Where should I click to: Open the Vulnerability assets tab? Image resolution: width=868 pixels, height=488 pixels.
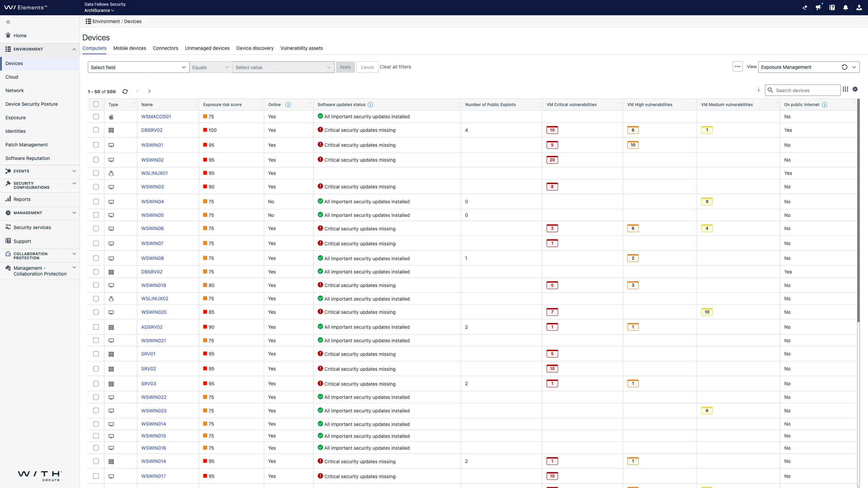pyautogui.click(x=301, y=48)
